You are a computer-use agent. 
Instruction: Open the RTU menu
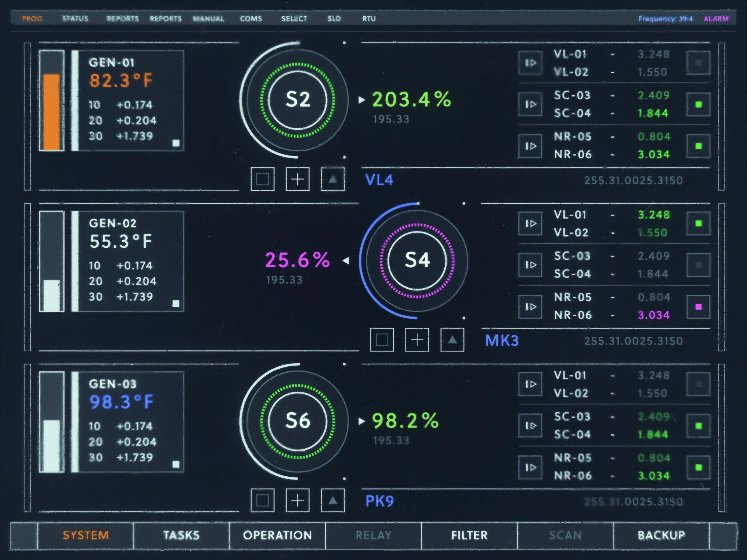[x=369, y=19]
